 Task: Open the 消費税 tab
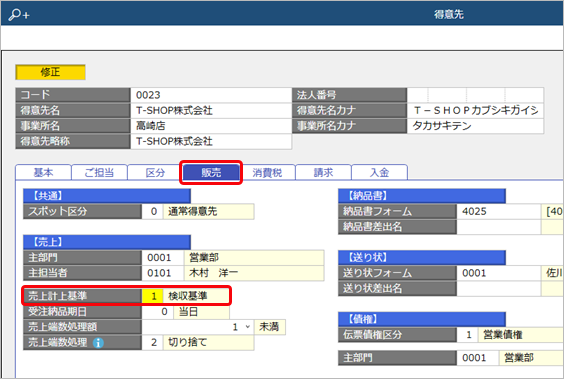(x=267, y=173)
